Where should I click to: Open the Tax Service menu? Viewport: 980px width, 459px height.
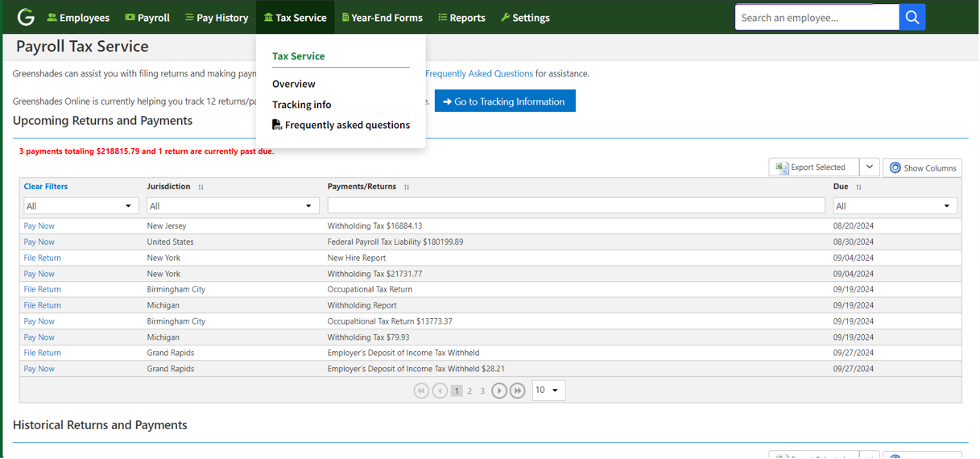[x=296, y=17]
